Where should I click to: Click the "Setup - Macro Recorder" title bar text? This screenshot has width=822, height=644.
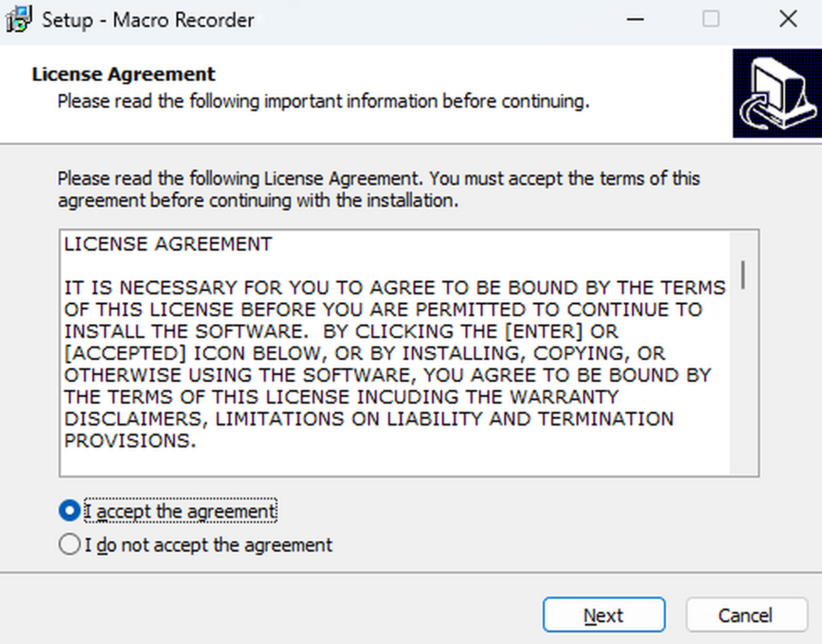coord(148,19)
